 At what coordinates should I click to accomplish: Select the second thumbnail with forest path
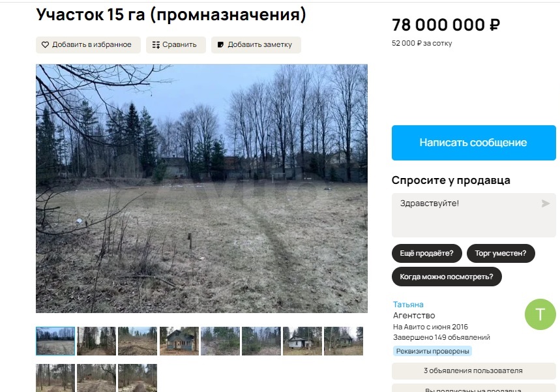(96, 341)
